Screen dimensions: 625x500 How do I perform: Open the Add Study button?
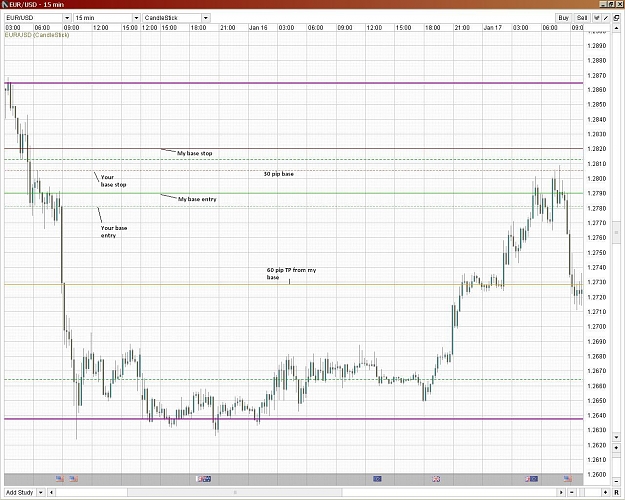click(x=20, y=492)
